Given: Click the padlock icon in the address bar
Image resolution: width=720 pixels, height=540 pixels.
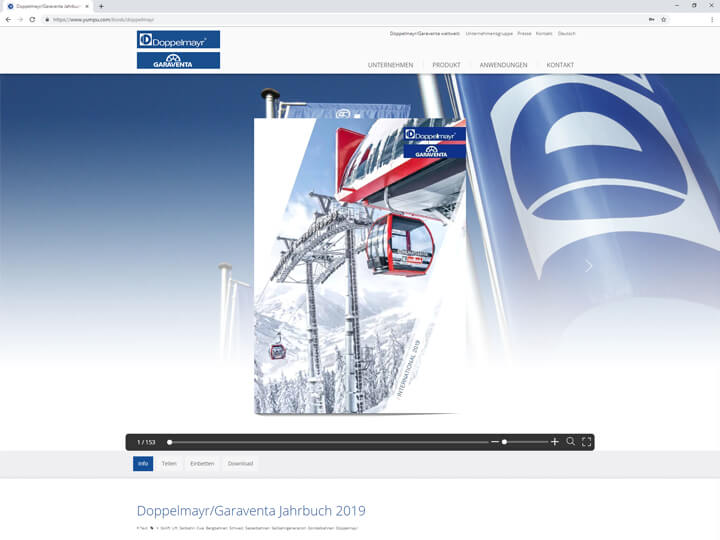Looking at the screenshot, I should click(x=47, y=20).
